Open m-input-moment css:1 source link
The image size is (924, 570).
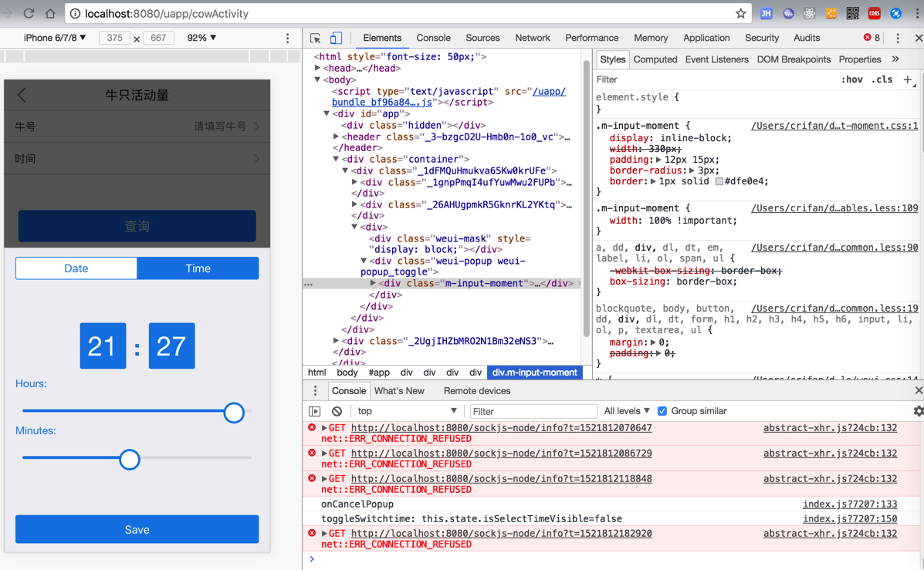click(834, 126)
